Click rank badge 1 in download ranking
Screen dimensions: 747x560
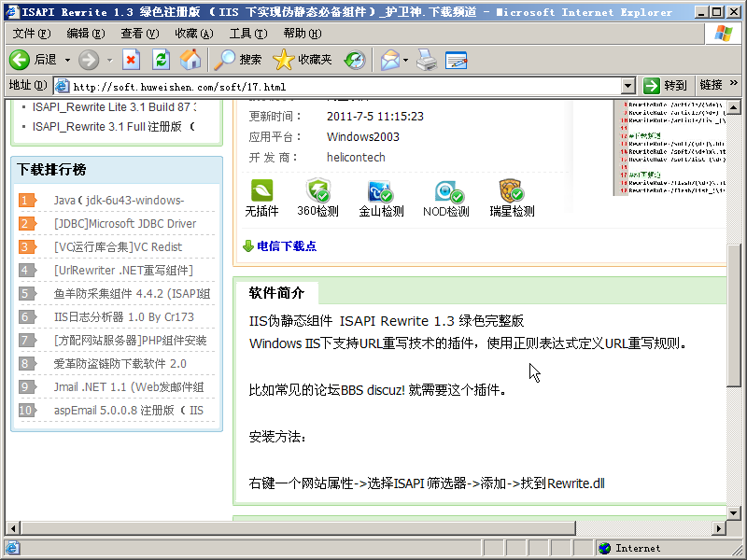pyautogui.click(x=27, y=201)
